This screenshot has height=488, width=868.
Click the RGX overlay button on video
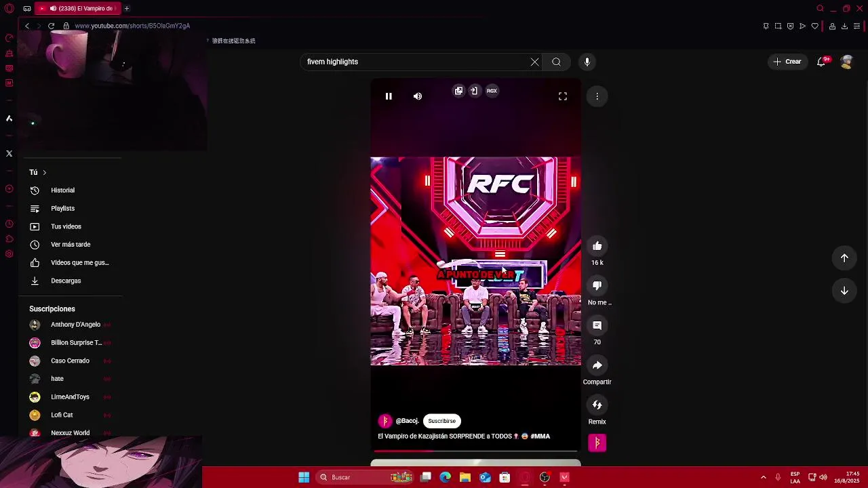coord(492,91)
